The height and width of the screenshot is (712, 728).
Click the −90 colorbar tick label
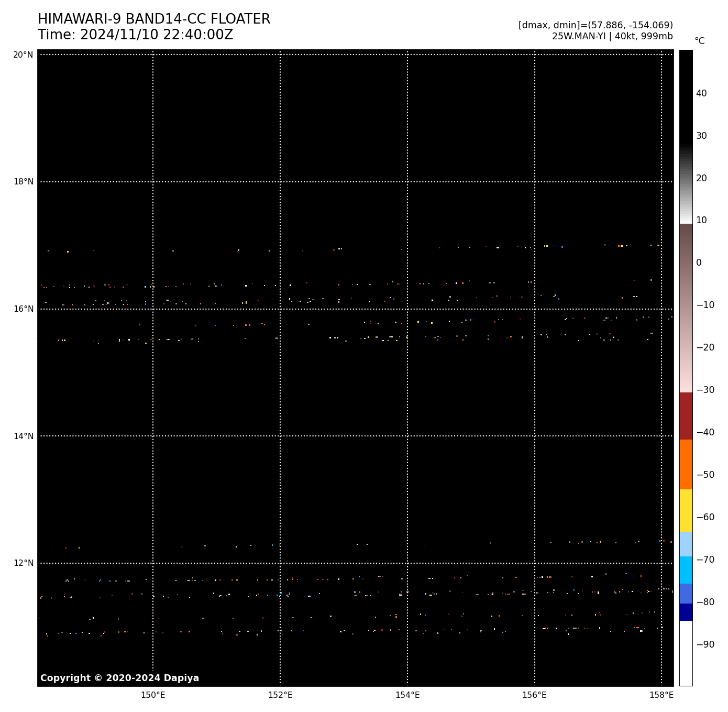click(705, 644)
